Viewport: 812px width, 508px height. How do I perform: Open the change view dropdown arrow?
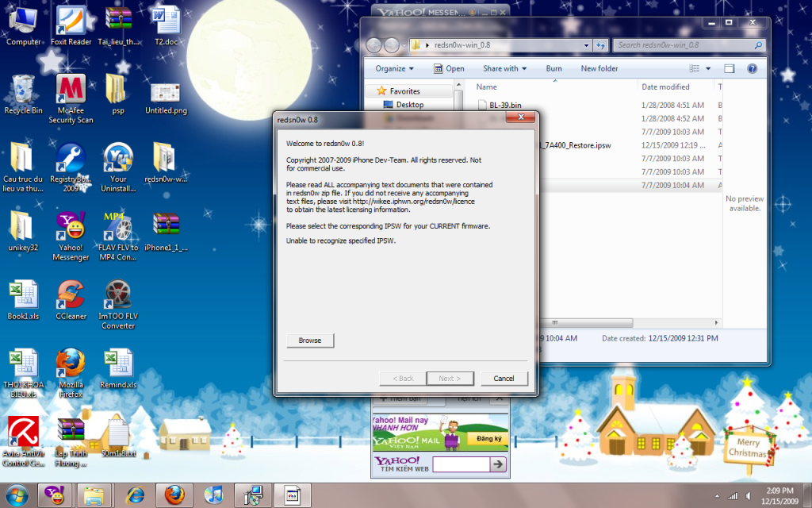[708, 68]
